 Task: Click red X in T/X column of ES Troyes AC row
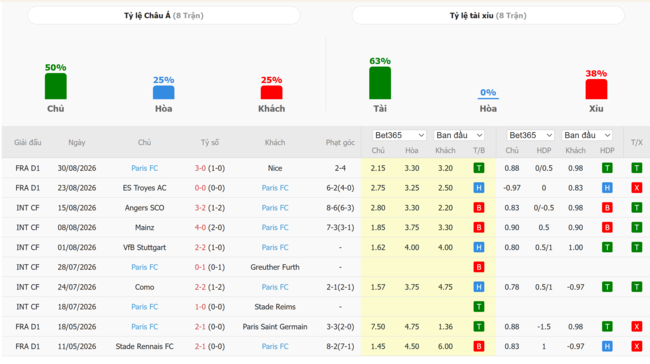point(637,188)
